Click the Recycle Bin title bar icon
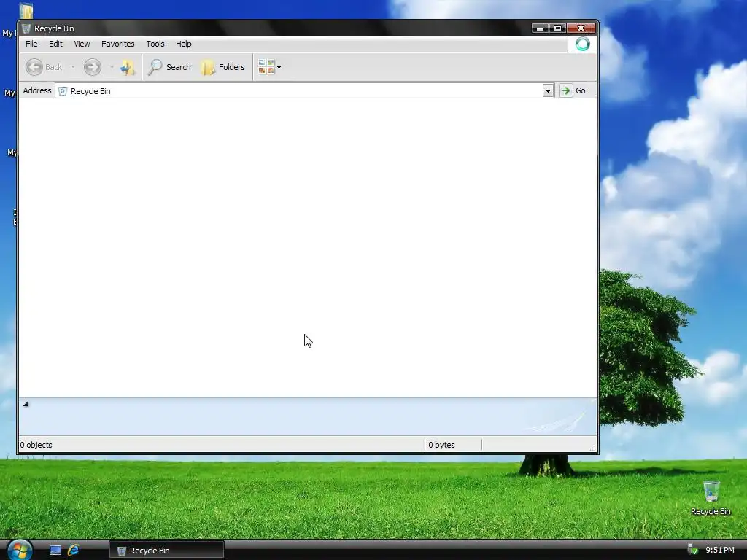The width and height of the screenshot is (747, 560). coord(26,28)
